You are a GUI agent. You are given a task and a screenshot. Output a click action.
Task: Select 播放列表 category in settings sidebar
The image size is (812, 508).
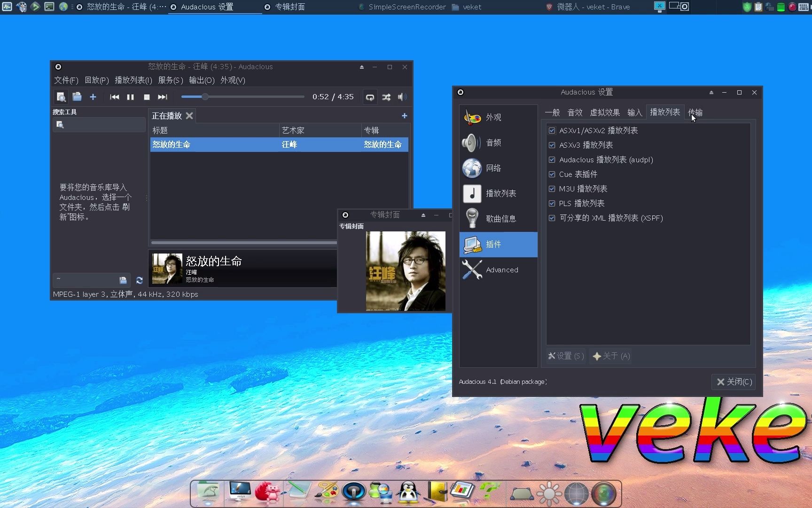[x=498, y=193]
